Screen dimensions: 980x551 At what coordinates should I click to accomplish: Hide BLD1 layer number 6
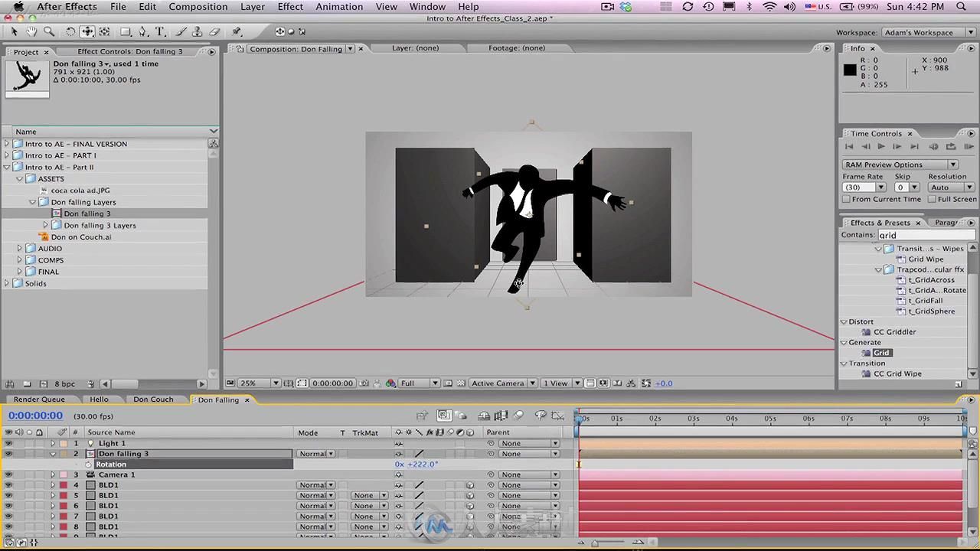(8, 506)
